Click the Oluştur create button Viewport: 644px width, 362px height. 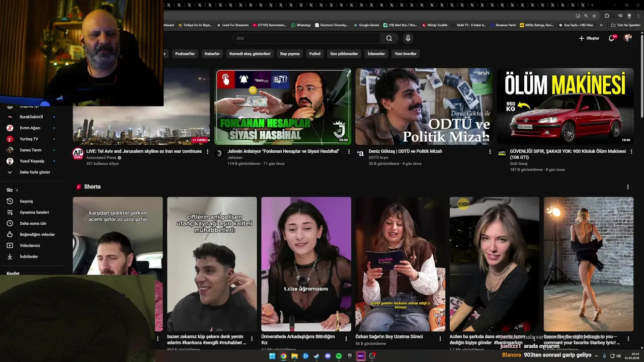589,38
